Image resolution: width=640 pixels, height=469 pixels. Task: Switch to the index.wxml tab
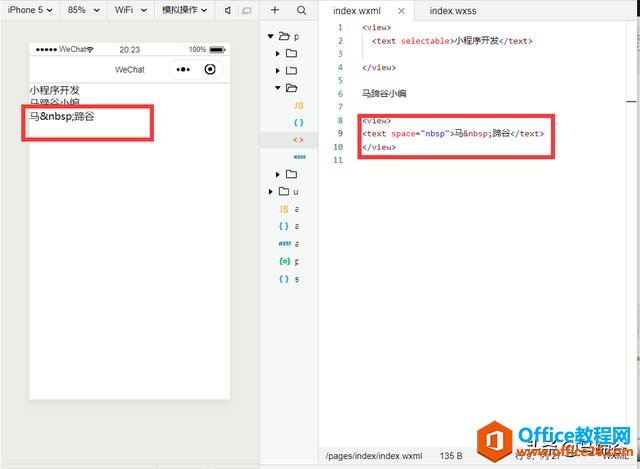point(357,11)
